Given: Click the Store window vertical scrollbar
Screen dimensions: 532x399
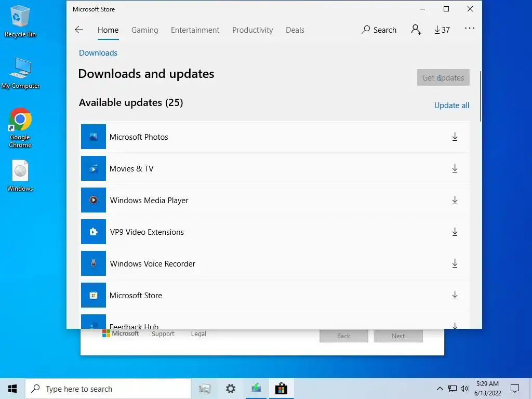Looking at the screenshot, I should tap(481, 96).
